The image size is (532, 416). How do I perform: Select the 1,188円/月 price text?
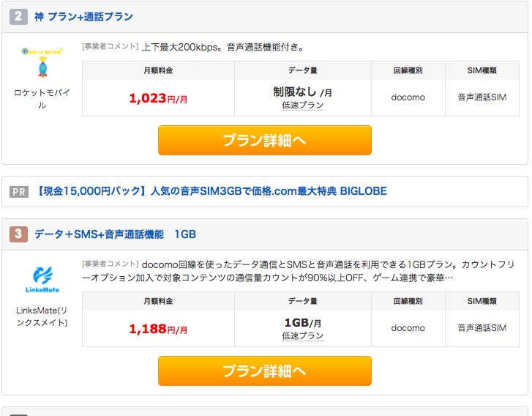[158, 329]
